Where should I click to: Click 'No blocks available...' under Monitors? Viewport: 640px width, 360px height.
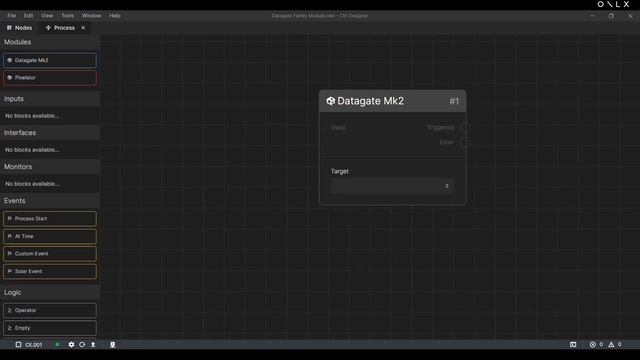32,184
